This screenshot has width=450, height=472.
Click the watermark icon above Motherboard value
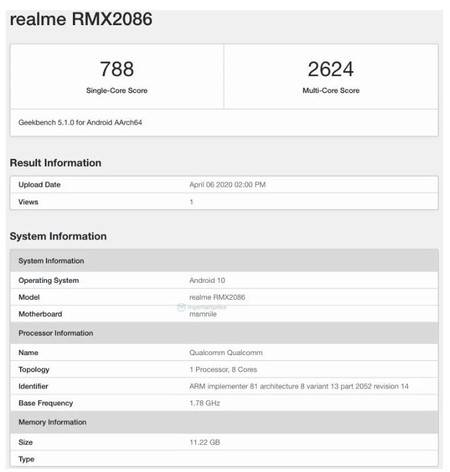point(181,307)
